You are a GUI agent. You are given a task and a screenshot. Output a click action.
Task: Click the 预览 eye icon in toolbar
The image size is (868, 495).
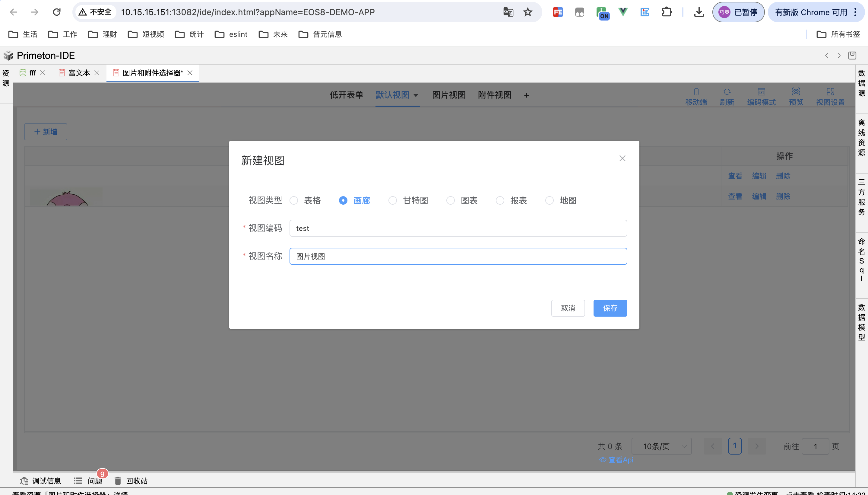796,92
